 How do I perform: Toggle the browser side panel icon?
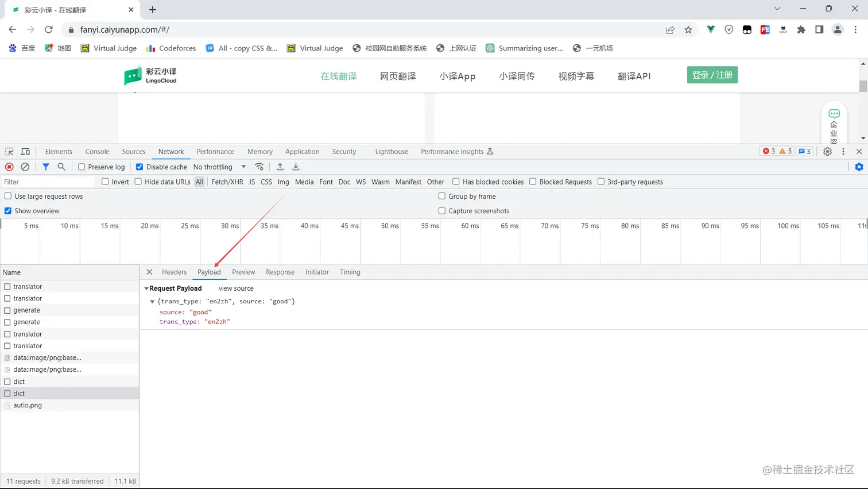[819, 30]
